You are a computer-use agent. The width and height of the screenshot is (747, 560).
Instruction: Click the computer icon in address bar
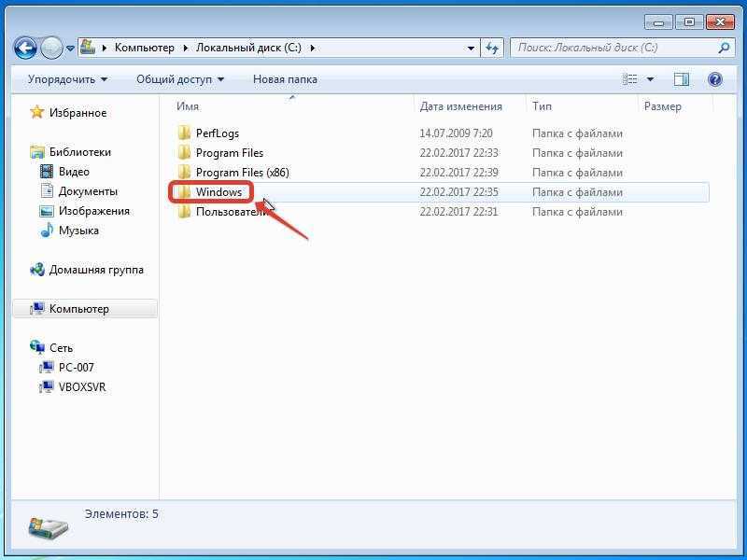point(87,48)
